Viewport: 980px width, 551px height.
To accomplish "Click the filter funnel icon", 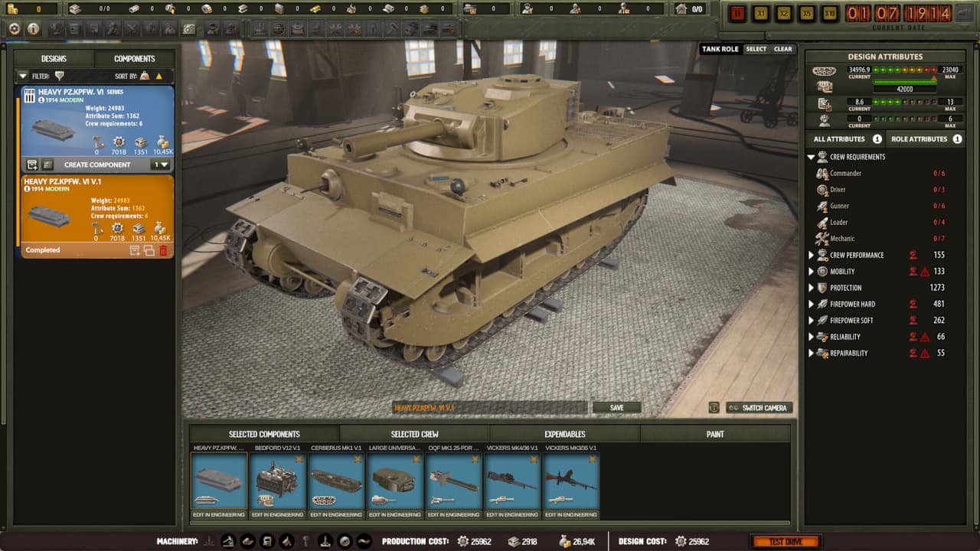I will [x=59, y=76].
